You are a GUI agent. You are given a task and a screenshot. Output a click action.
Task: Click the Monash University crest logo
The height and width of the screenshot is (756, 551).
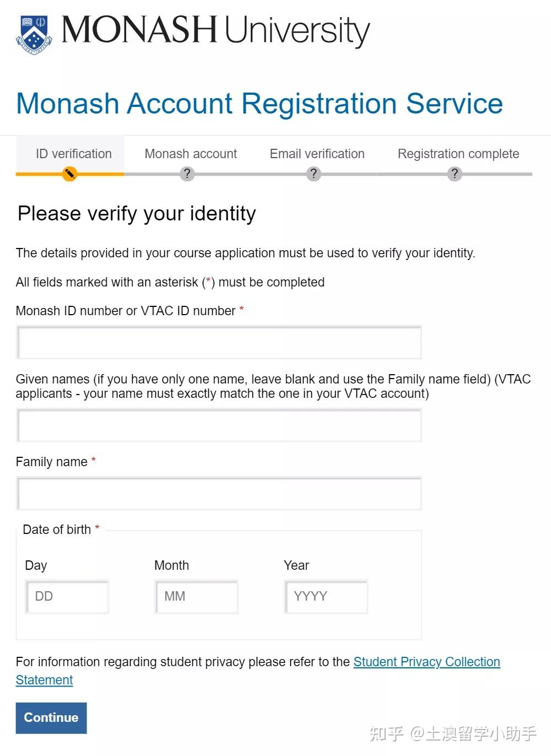34,34
